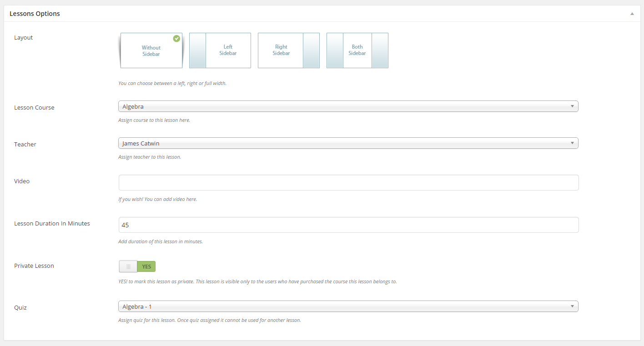This screenshot has width=644, height=346.
Task: Click the green checkmark on selected layout
Action: click(176, 39)
